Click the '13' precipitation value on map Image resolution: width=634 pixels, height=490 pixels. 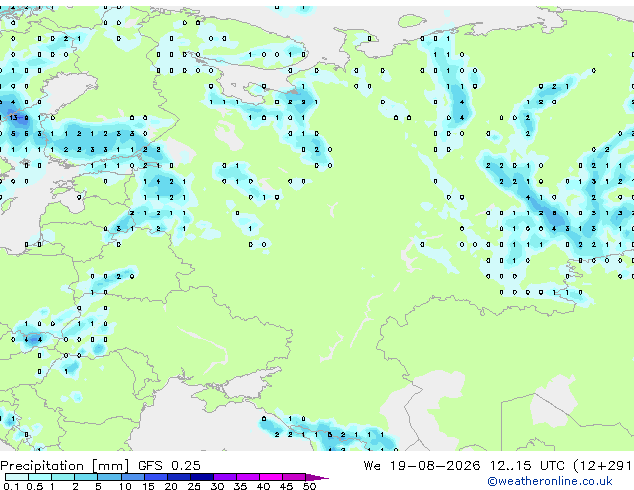tap(13, 118)
